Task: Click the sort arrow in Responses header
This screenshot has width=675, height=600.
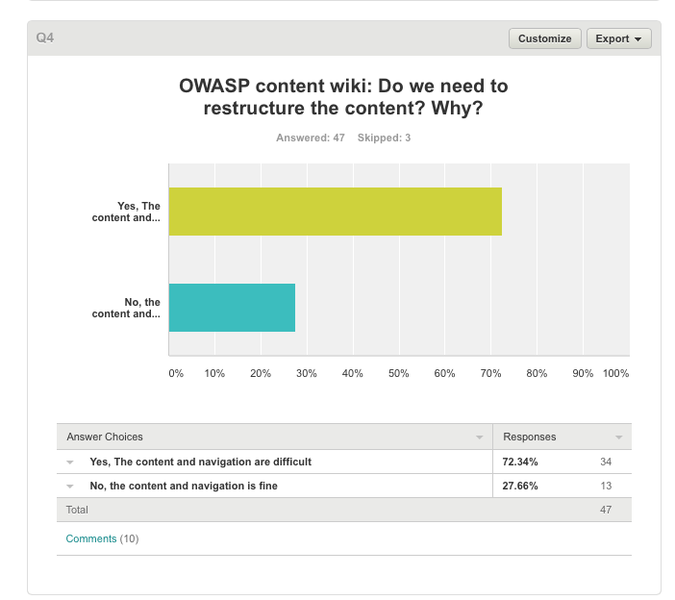Action: (x=619, y=437)
